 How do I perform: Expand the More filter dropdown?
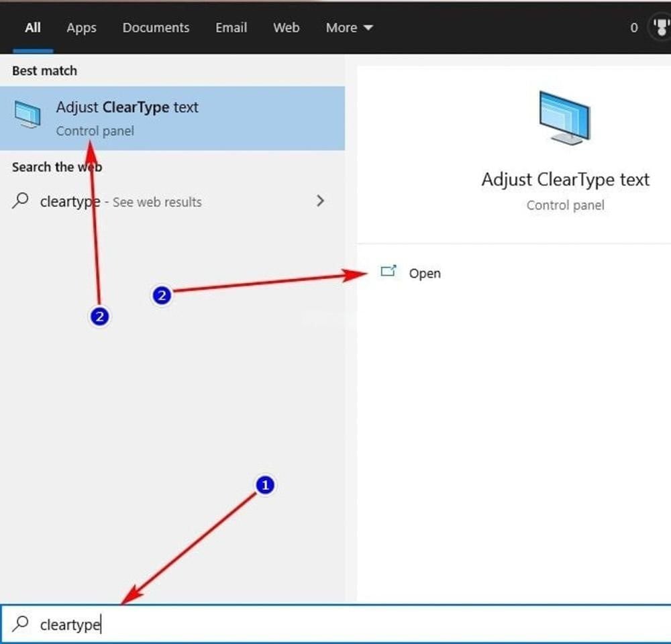coord(349,28)
